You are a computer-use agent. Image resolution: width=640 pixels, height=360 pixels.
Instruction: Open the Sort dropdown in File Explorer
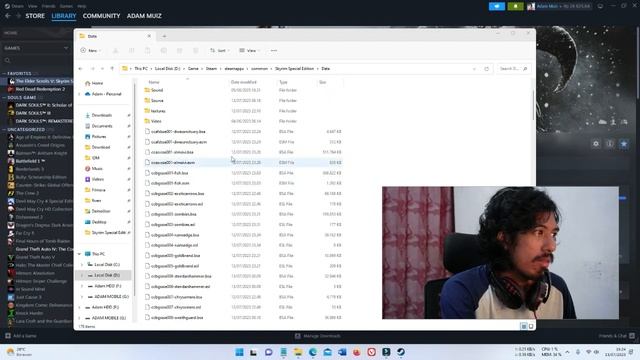pos(220,50)
